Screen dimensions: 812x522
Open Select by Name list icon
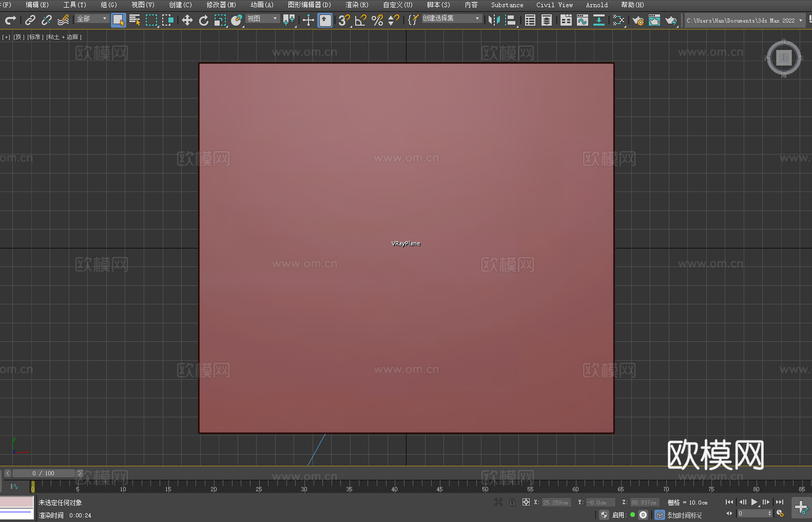tap(135, 20)
